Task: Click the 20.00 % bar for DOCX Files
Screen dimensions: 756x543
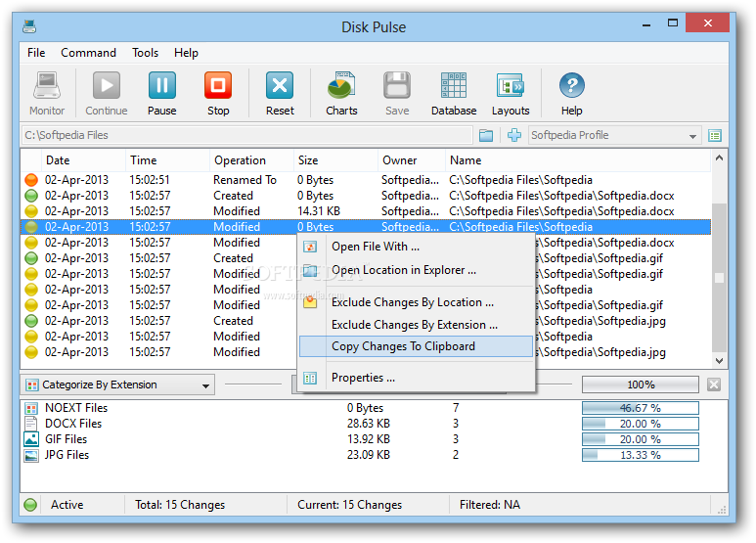Action: pyautogui.click(x=641, y=424)
